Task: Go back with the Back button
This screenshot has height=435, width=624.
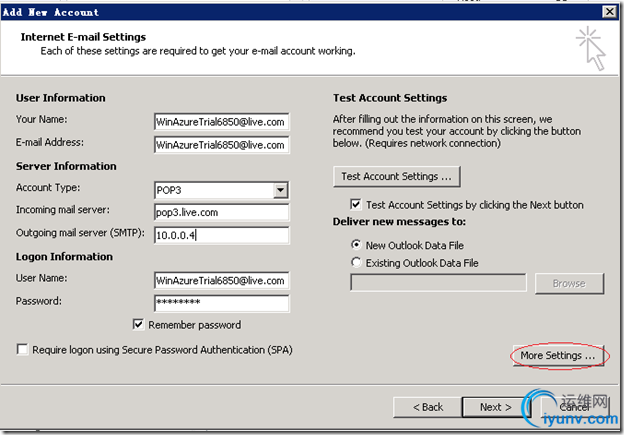Action: [428, 407]
